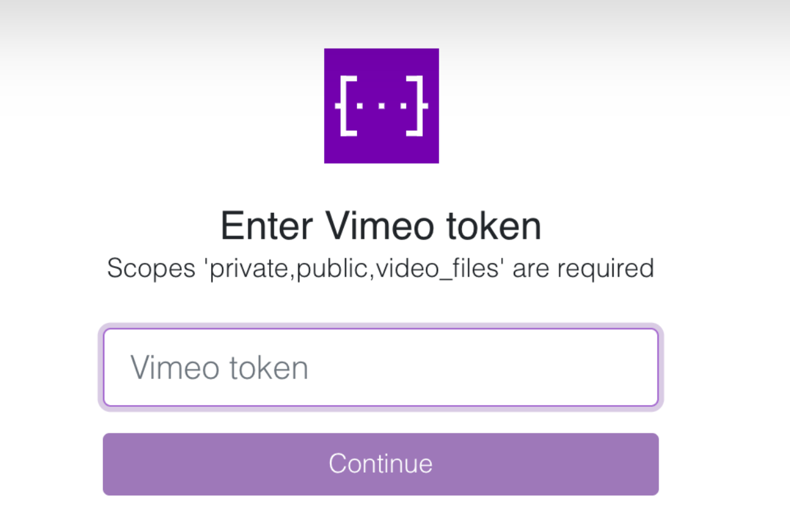The image size is (790, 532).
Task: Click the scopes requirement subtitle text
Action: click(x=380, y=269)
